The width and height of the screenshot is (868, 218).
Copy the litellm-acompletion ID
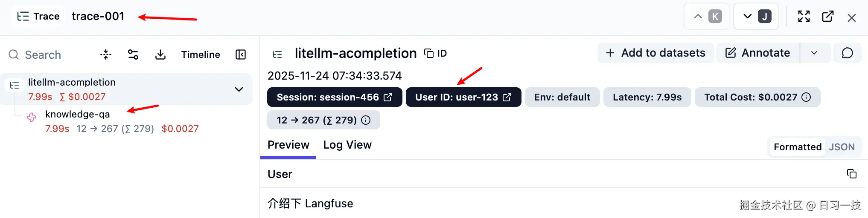(x=435, y=53)
